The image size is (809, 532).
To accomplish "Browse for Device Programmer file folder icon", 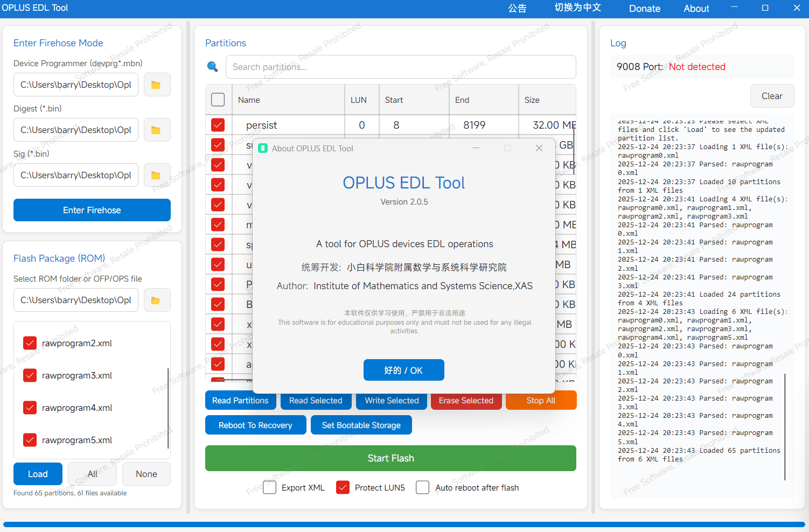I will pyautogui.click(x=157, y=85).
